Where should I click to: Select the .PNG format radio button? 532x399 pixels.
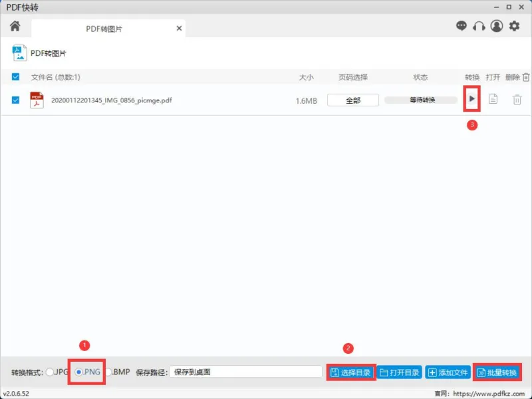coord(78,372)
